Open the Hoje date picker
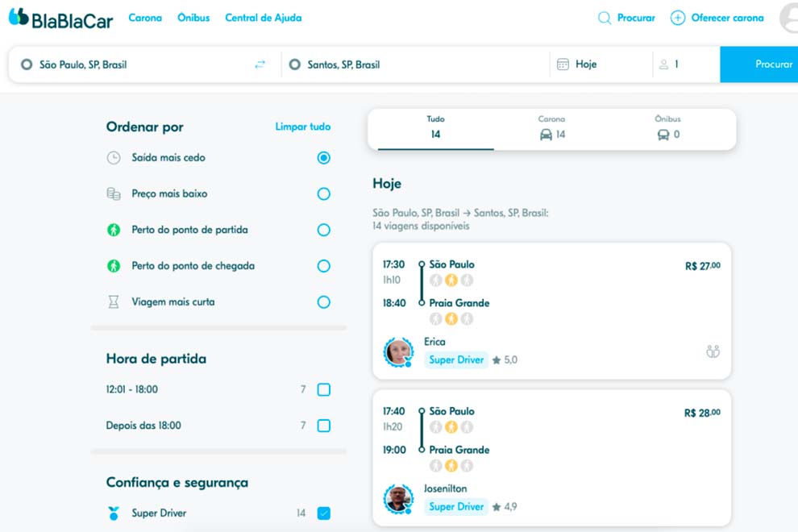The width and height of the screenshot is (798, 532). [601, 64]
